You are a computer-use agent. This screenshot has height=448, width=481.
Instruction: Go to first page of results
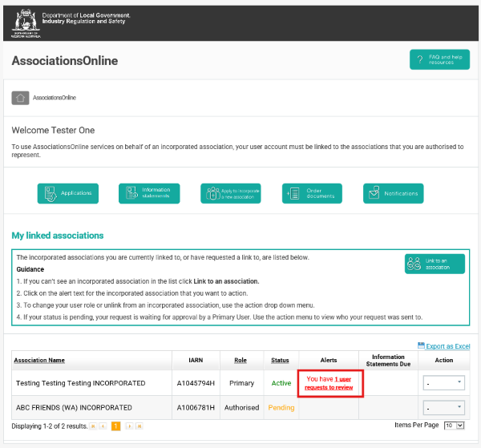(x=93, y=426)
